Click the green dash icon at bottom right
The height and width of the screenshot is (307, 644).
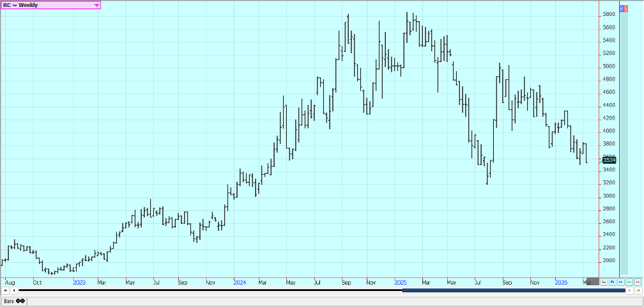tap(629, 281)
